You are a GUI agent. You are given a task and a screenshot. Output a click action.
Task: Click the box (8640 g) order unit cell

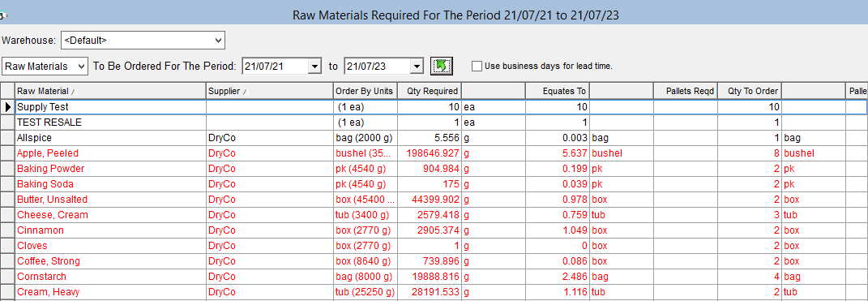(x=366, y=261)
